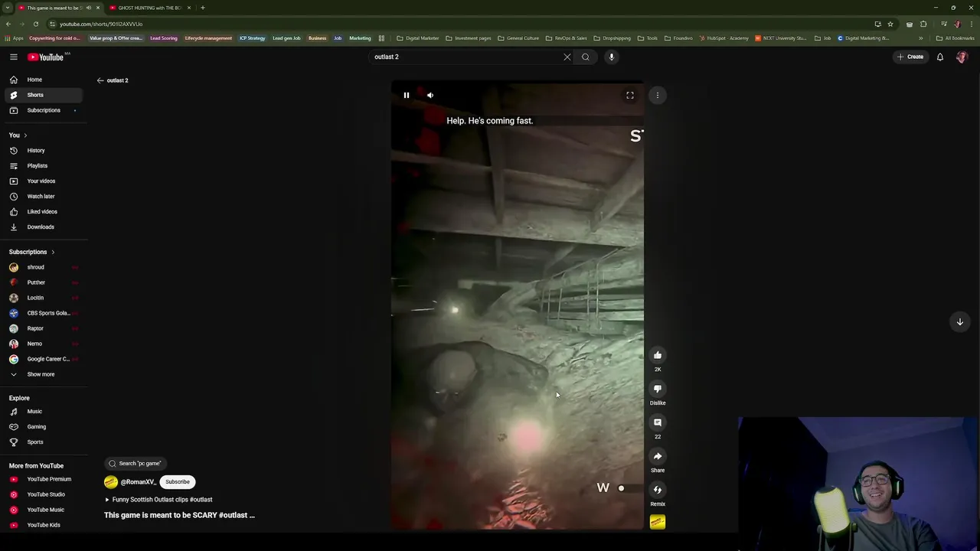
Task: Go back from outlast 2 results
Action: [x=100, y=80]
